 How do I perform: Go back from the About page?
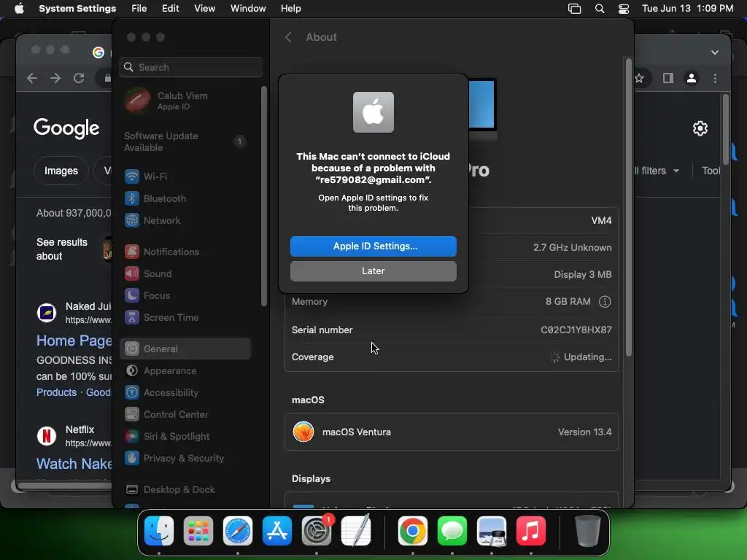tap(288, 37)
